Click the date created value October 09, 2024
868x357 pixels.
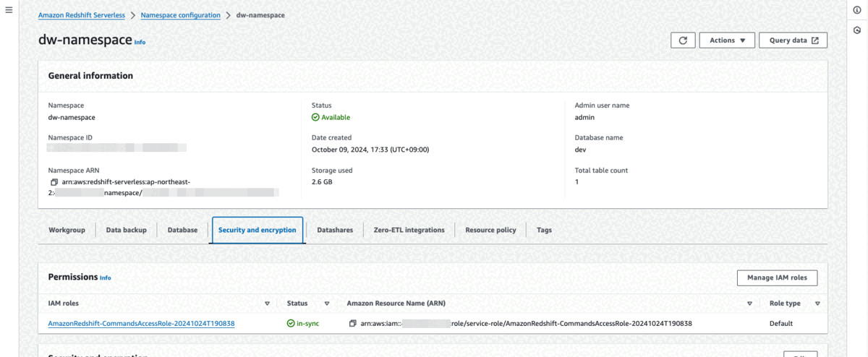[x=370, y=150]
